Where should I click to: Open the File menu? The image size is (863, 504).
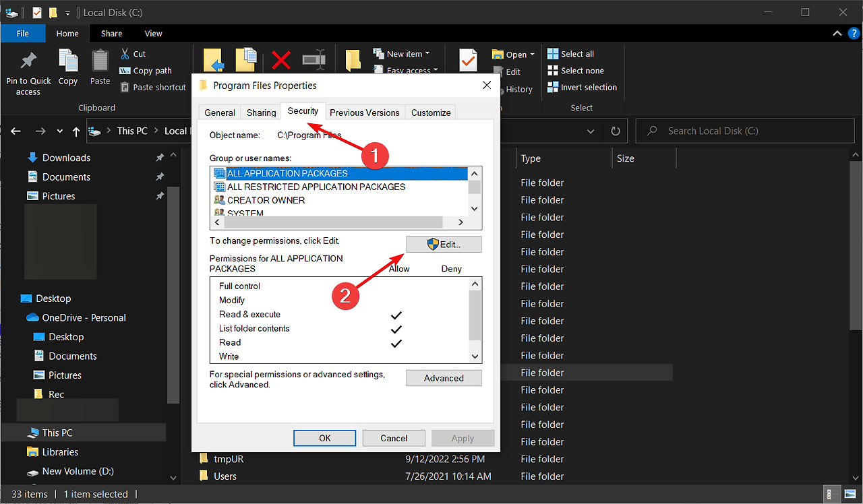(x=23, y=33)
